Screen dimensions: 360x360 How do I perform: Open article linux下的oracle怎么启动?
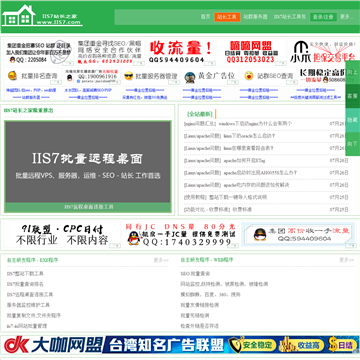[249, 136]
